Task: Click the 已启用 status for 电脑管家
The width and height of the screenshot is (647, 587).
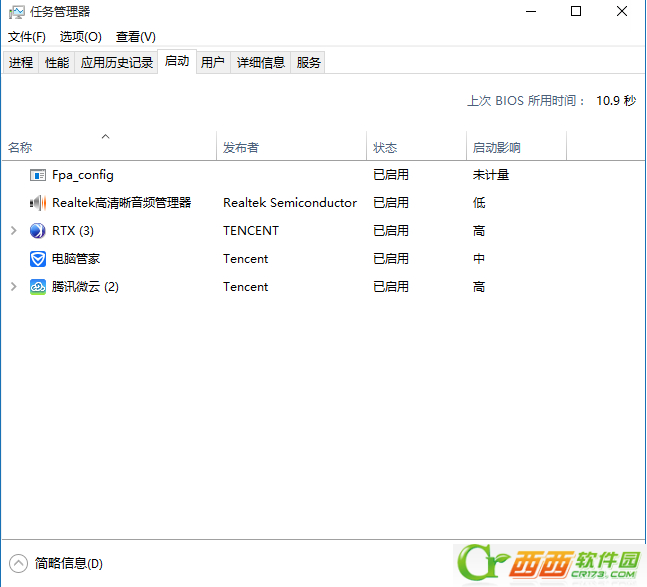Action: [x=391, y=259]
